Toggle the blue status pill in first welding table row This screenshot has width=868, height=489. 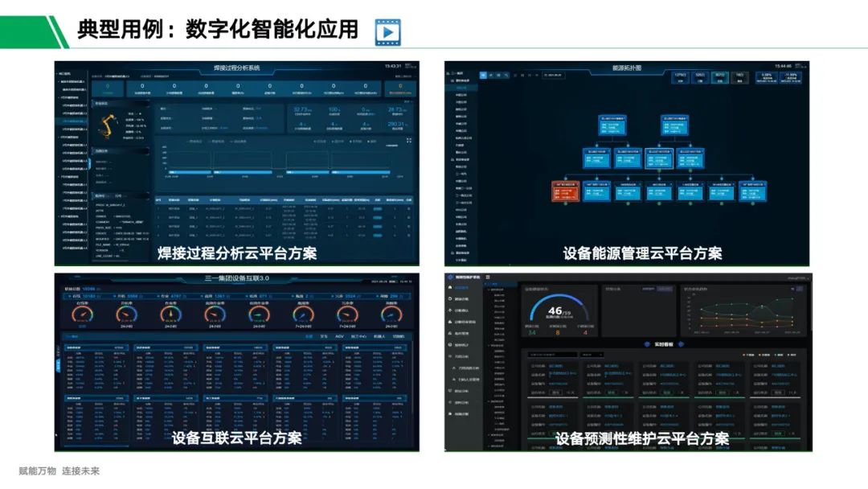[x=378, y=208]
